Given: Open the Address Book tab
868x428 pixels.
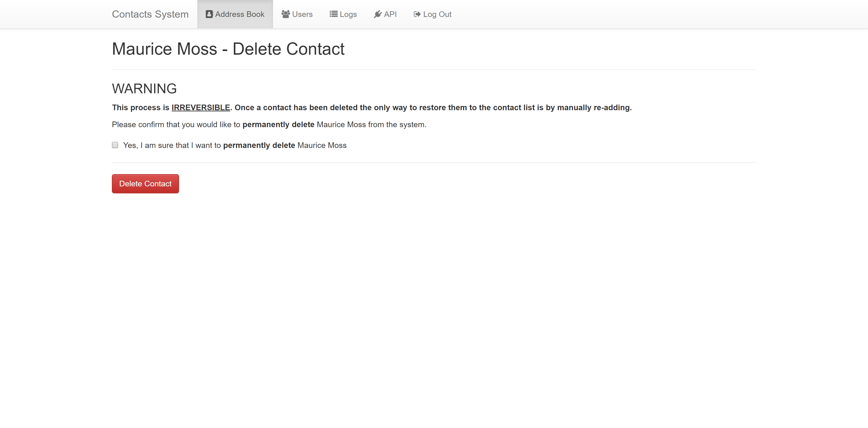Looking at the screenshot, I should click(235, 14).
